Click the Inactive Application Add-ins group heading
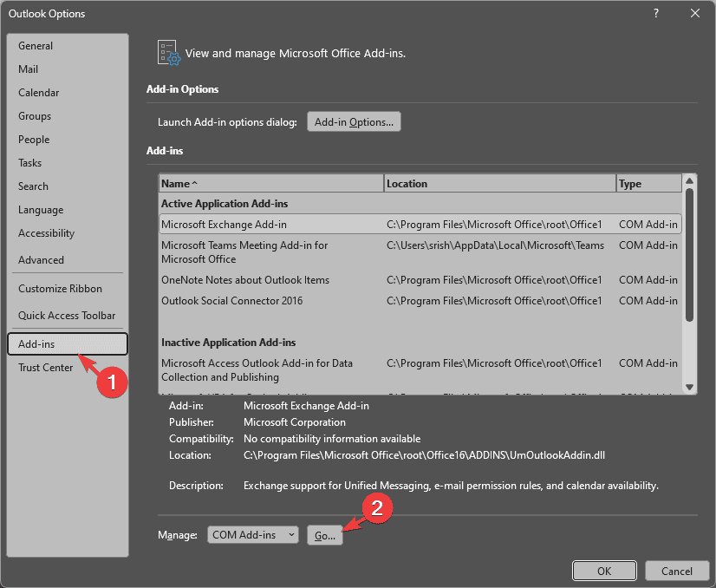This screenshot has height=588, width=716. pos(228,343)
